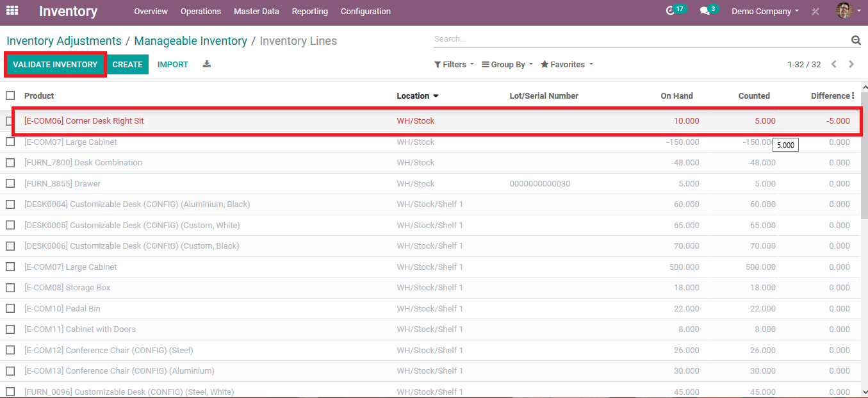Check the [DESK0006] Customizable Desk row
The width and height of the screenshot is (868, 398).
point(10,246)
